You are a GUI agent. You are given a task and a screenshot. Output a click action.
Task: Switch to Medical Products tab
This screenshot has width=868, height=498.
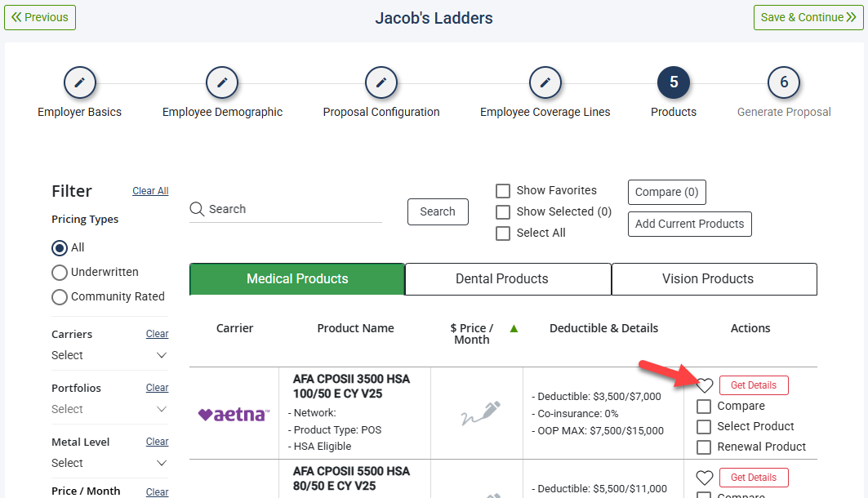pyautogui.click(x=297, y=279)
